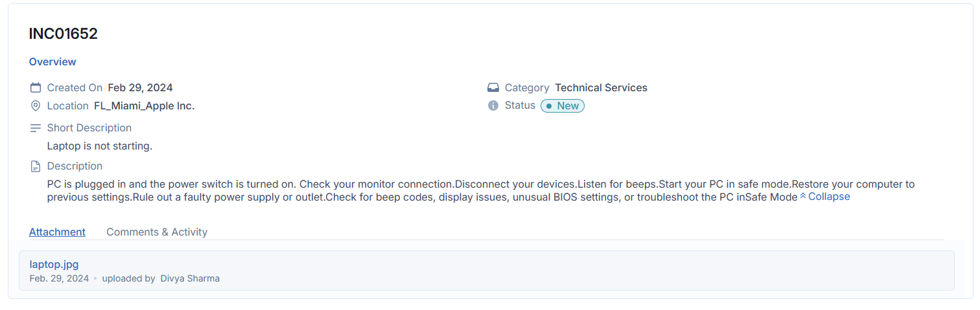
Task: Click the Description document icon
Action: click(x=36, y=166)
